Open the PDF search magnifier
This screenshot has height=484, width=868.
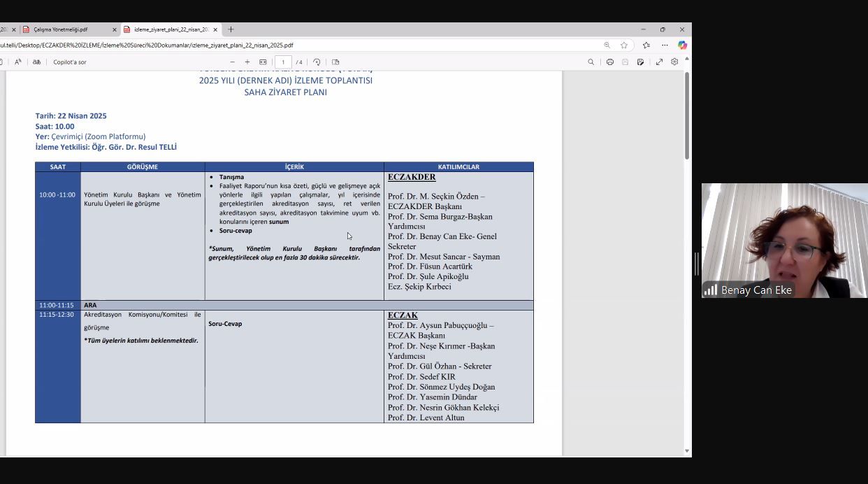(x=591, y=62)
